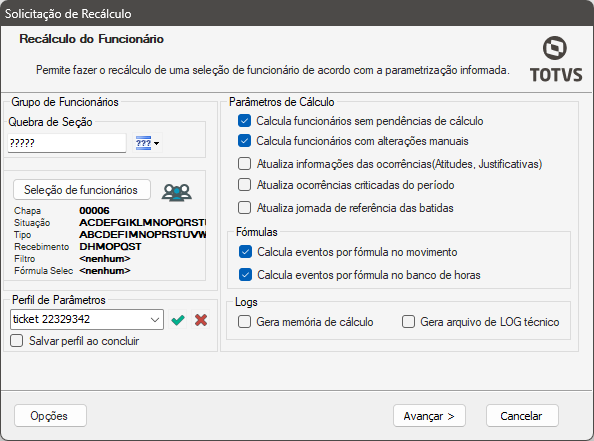
Task: Enable Gera memória de cálculo option
Action: pyautogui.click(x=244, y=322)
